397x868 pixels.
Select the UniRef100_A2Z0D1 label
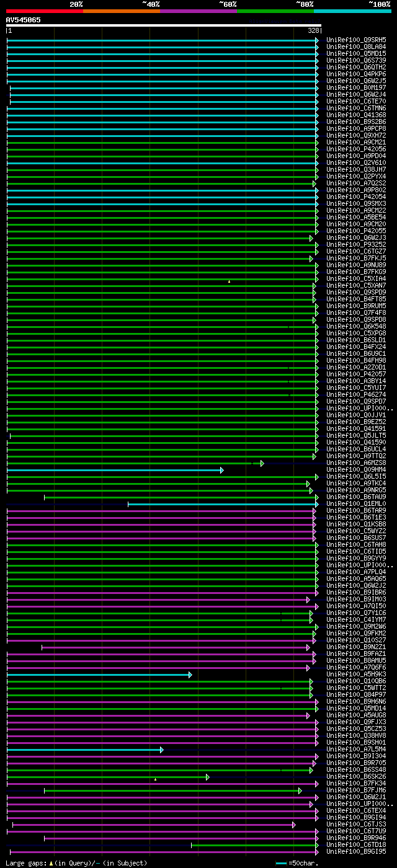(x=356, y=367)
